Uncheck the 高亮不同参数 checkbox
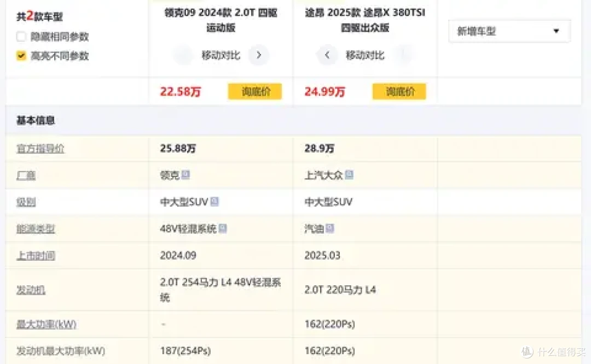591x364 pixels. tap(21, 56)
